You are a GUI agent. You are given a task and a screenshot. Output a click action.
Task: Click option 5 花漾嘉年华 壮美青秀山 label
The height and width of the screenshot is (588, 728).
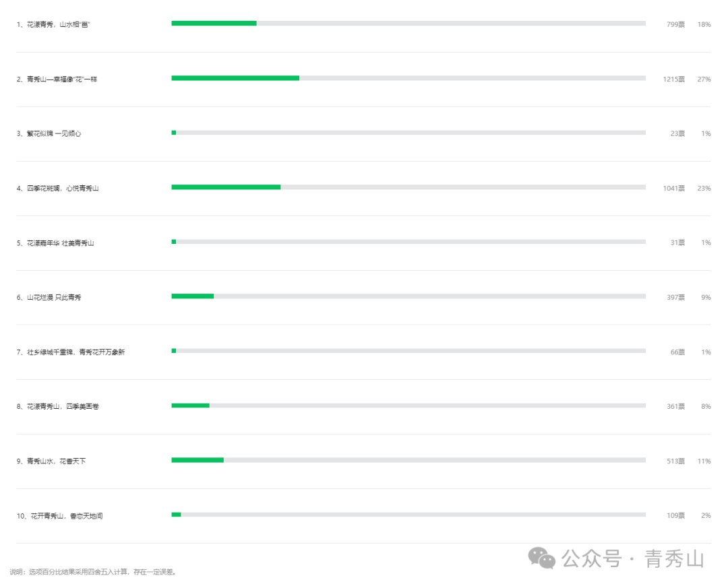55,243
